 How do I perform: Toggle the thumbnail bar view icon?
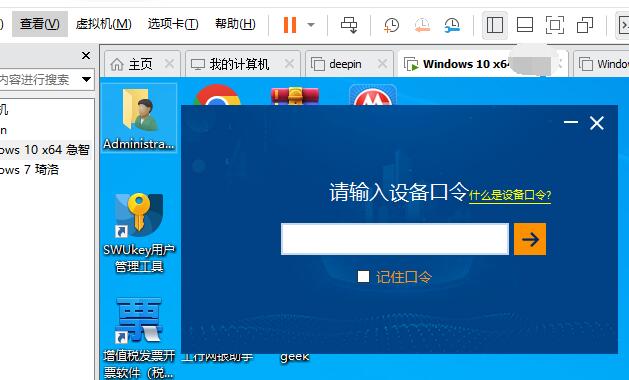pyautogui.click(x=525, y=25)
